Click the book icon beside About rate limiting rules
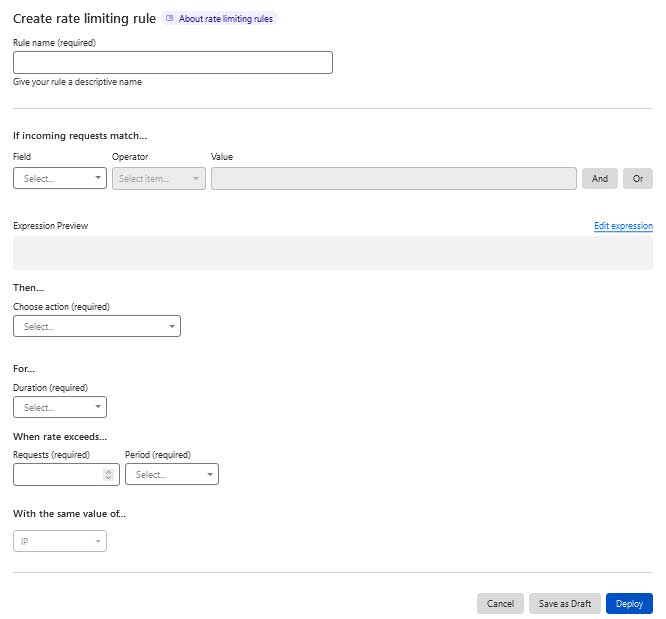Screen dimensions: 666x619 point(169,18)
